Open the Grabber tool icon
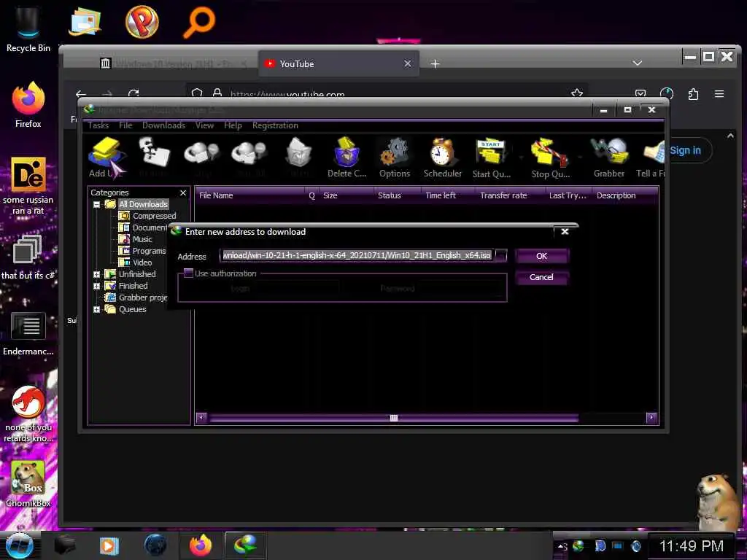747x560 pixels. click(x=609, y=157)
